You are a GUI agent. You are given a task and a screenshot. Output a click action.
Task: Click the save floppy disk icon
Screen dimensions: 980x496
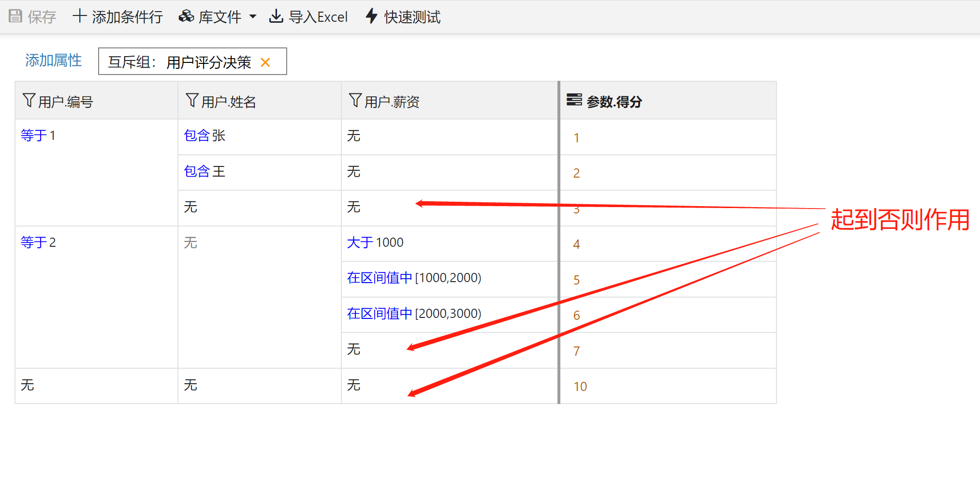click(x=15, y=16)
